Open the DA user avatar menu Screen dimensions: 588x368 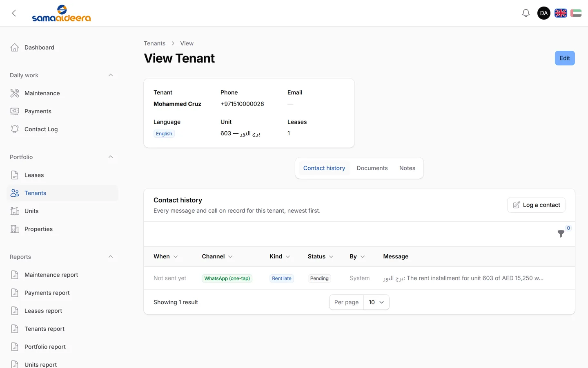pos(544,13)
